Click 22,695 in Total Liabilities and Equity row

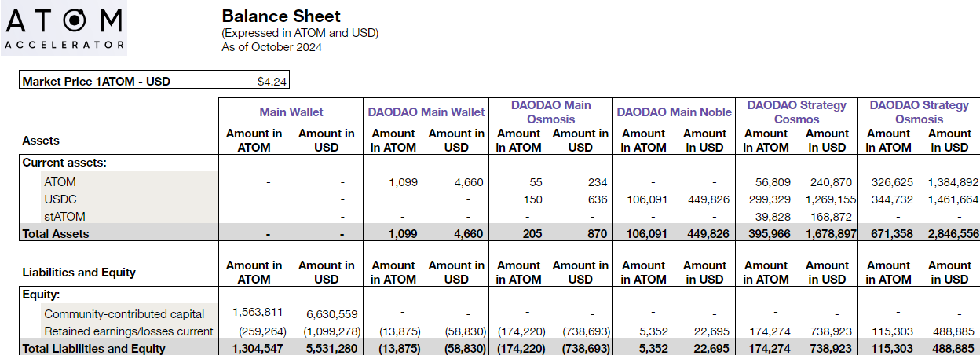click(712, 348)
